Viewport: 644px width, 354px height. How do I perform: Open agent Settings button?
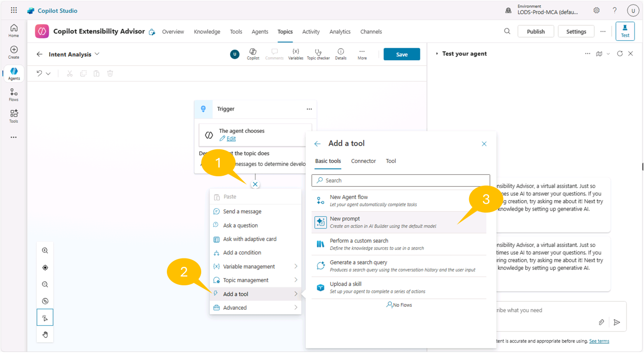[x=576, y=31]
